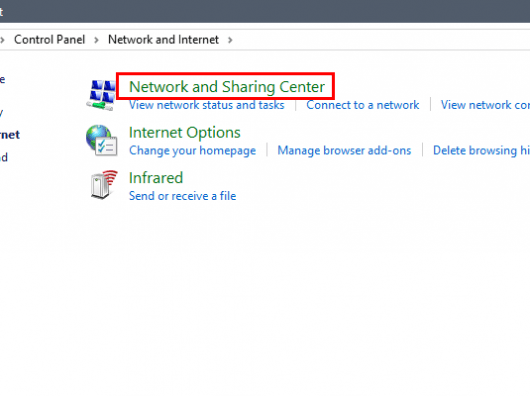Image resolution: width=530 pixels, height=396 pixels.
Task: Open the View network computers link
Action: pyautogui.click(x=485, y=105)
